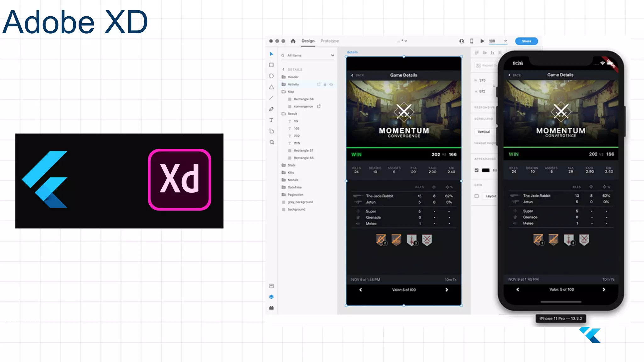Go back from DETAILS layer group
The width and height of the screenshot is (644, 362).
(283, 69)
